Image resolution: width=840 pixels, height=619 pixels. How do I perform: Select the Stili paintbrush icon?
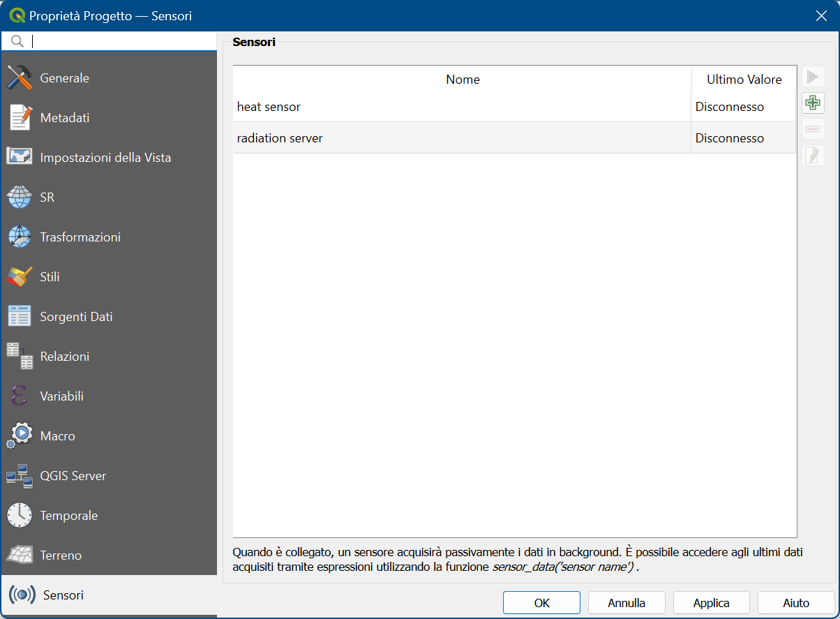tap(20, 277)
